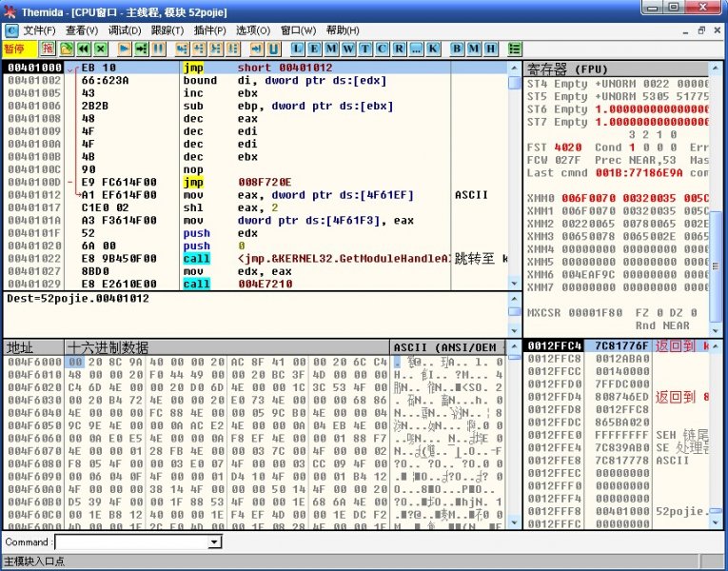The width and height of the screenshot is (728, 571).
Task: Click inside the Command input field
Action: [x=132, y=541]
